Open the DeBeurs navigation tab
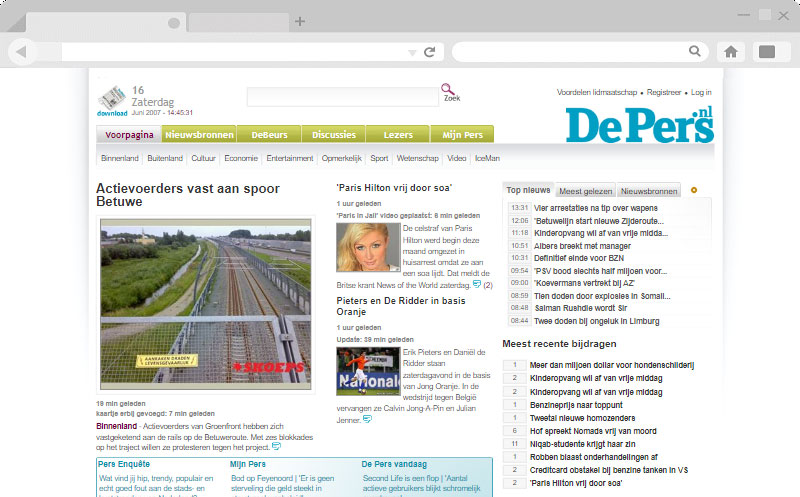The height and width of the screenshot is (497, 800). click(x=269, y=135)
